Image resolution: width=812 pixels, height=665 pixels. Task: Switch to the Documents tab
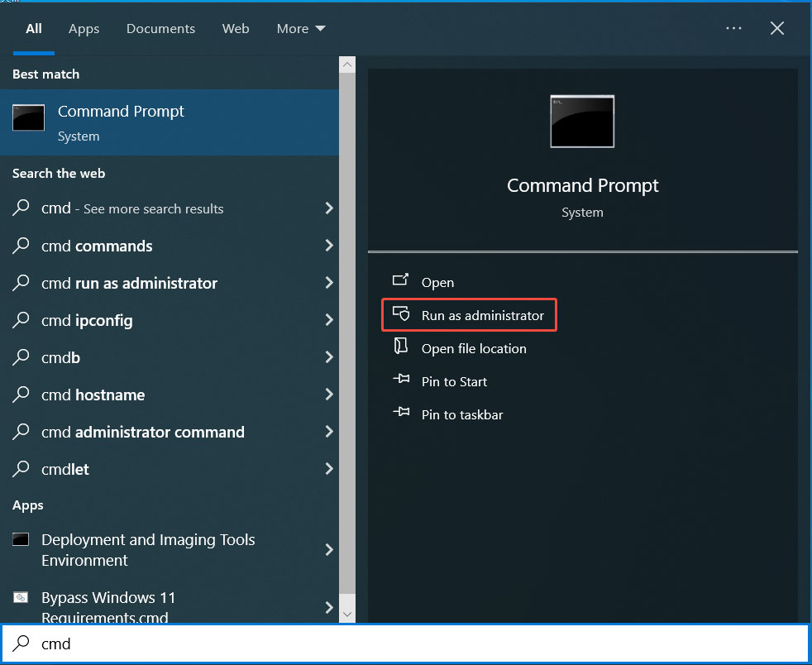(160, 28)
